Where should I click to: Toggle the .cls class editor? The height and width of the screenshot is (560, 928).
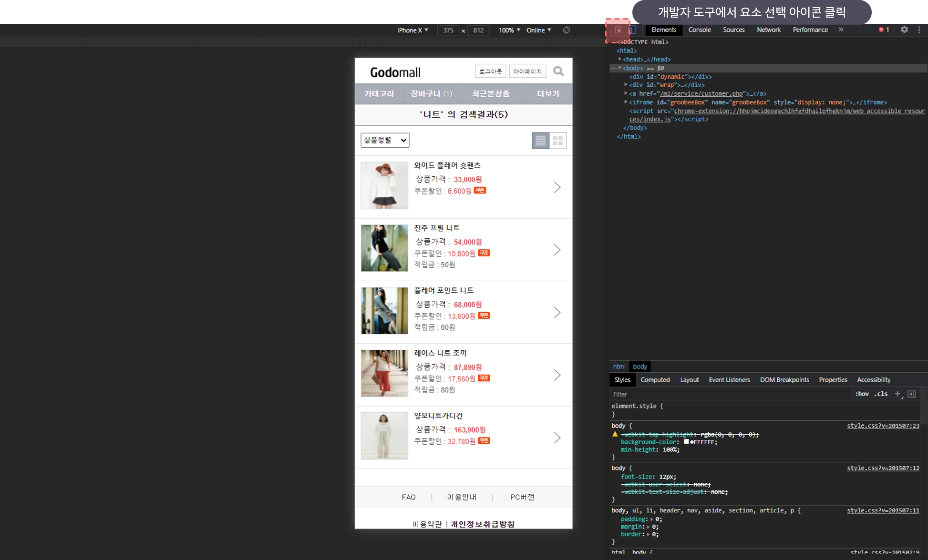click(x=881, y=394)
